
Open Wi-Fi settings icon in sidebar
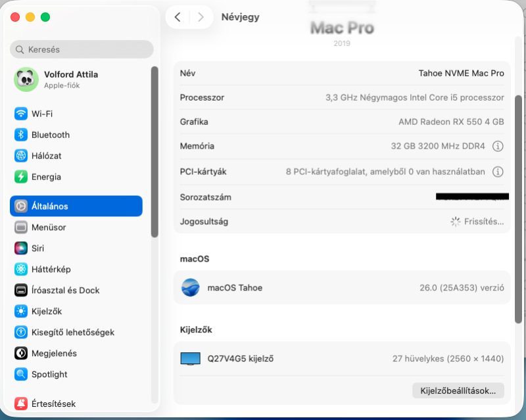(x=21, y=114)
